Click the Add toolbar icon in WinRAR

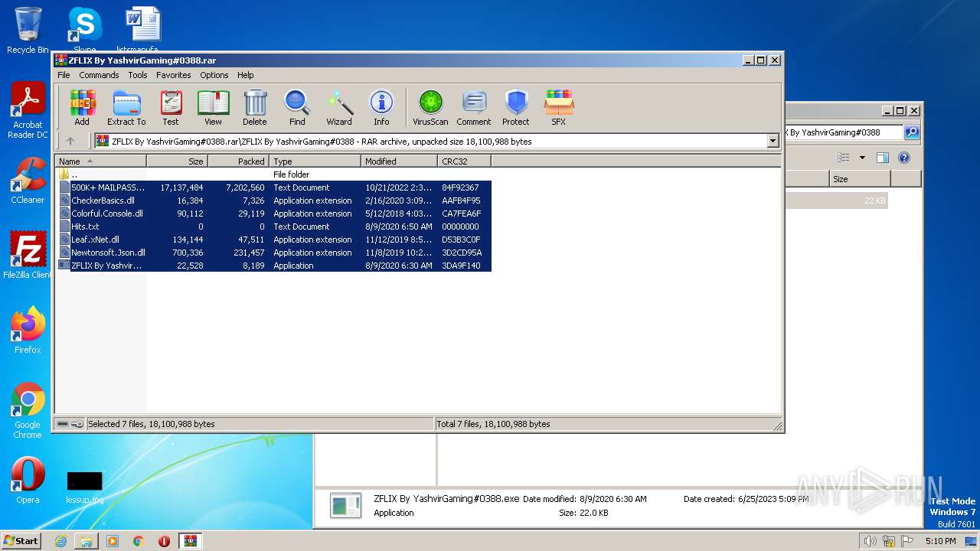click(82, 107)
